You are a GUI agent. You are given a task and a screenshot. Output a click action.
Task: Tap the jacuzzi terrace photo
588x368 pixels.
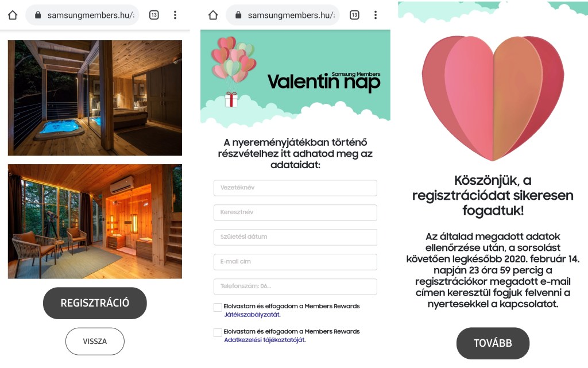pos(95,98)
